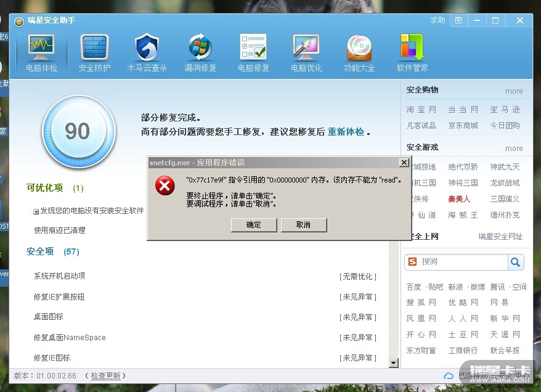Select the 修复桌面NameSpace row

[205, 338]
